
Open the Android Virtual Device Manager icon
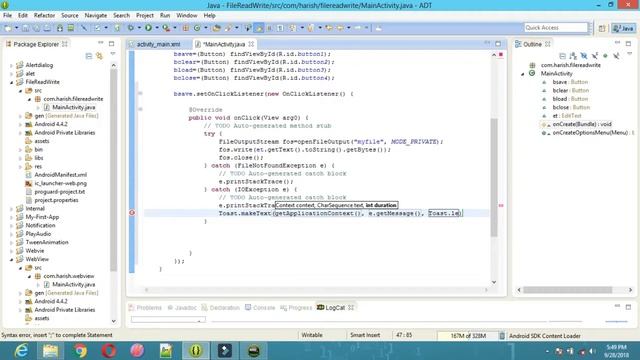point(71,28)
